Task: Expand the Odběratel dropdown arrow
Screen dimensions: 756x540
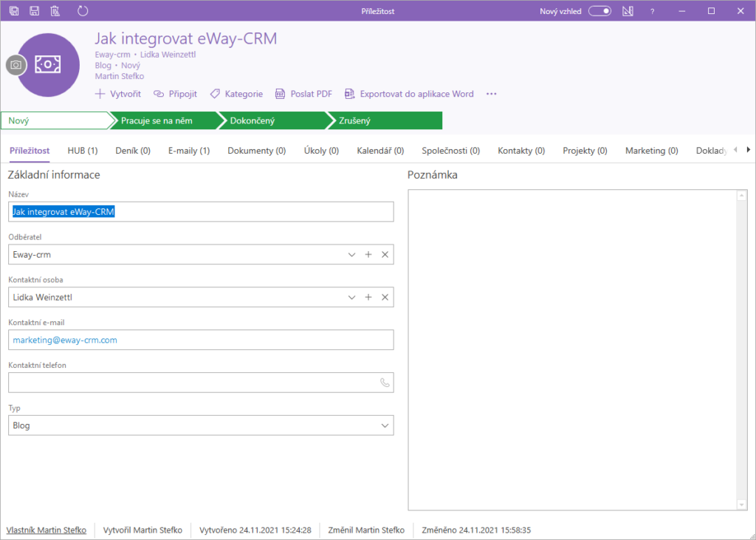Action: coord(351,254)
